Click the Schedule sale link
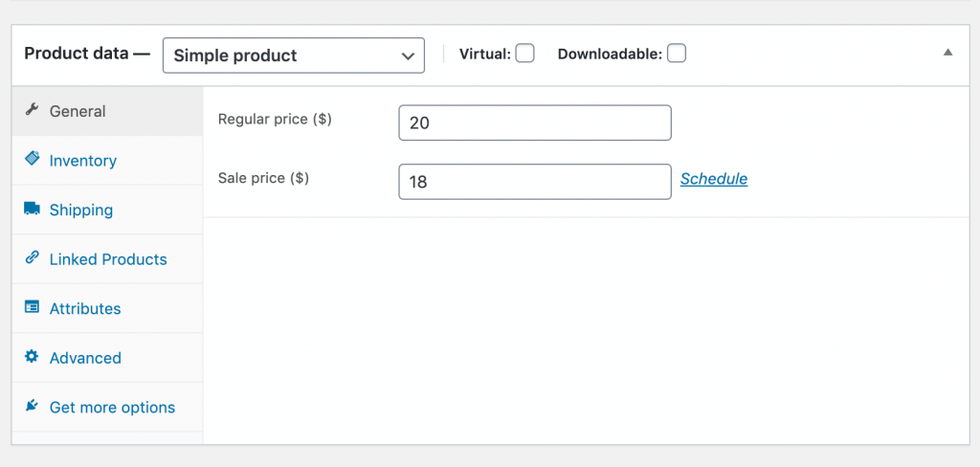This screenshot has width=980, height=467. (714, 179)
